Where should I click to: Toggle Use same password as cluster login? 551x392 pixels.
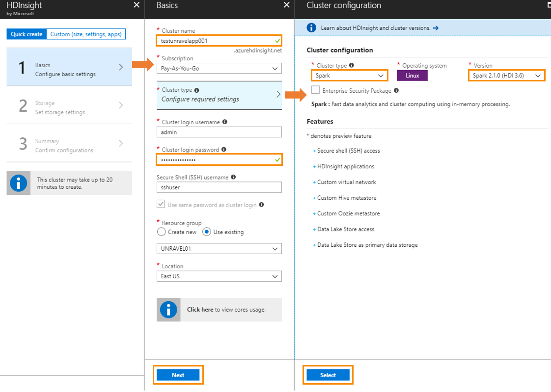point(161,204)
